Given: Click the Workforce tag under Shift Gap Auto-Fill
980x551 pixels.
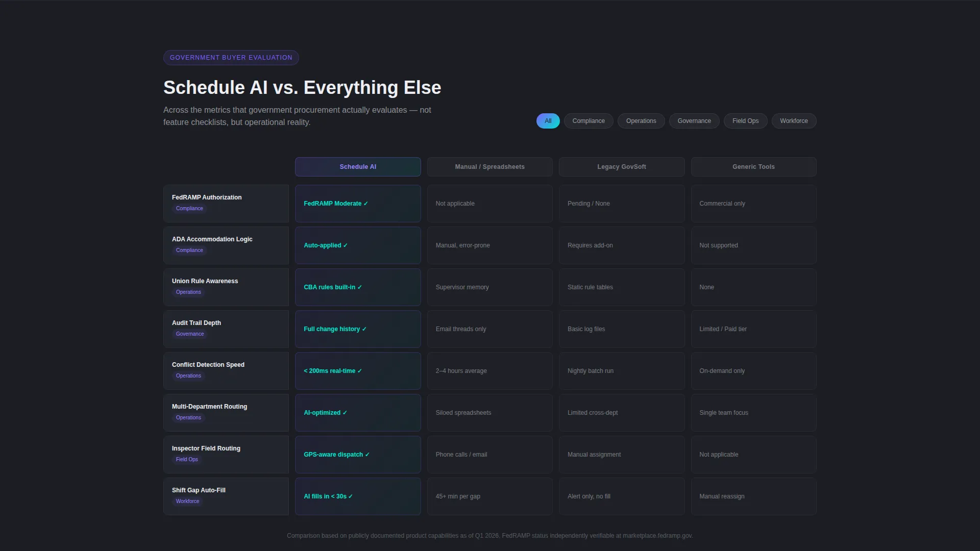Looking at the screenshot, I should [187, 502].
